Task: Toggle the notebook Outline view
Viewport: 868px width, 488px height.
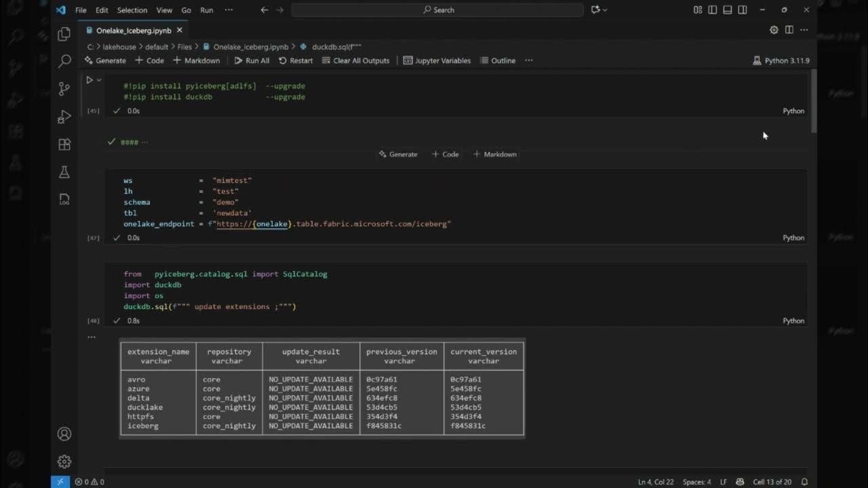Action: tap(498, 60)
